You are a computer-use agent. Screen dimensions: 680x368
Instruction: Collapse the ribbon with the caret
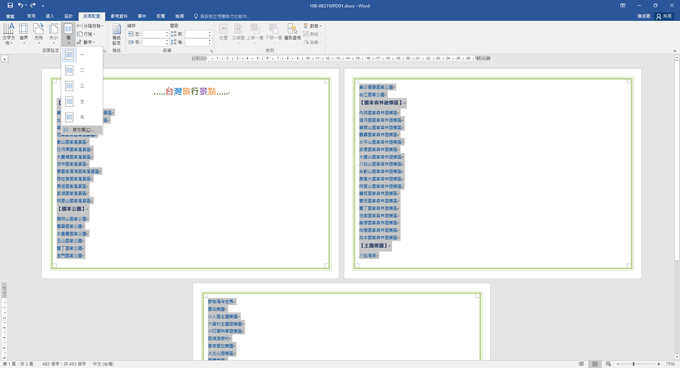tap(675, 51)
